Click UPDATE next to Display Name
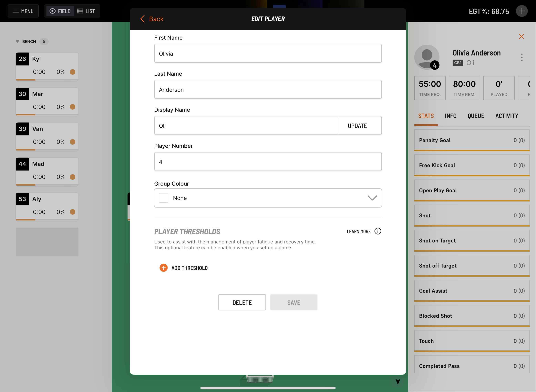 [x=357, y=126]
